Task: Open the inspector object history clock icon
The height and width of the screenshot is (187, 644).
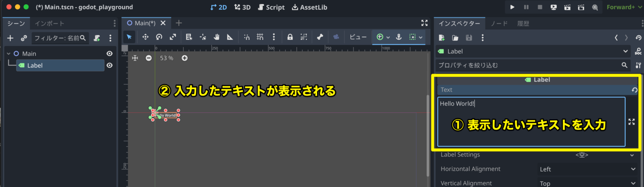Action: pyautogui.click(x=638, y=38)
